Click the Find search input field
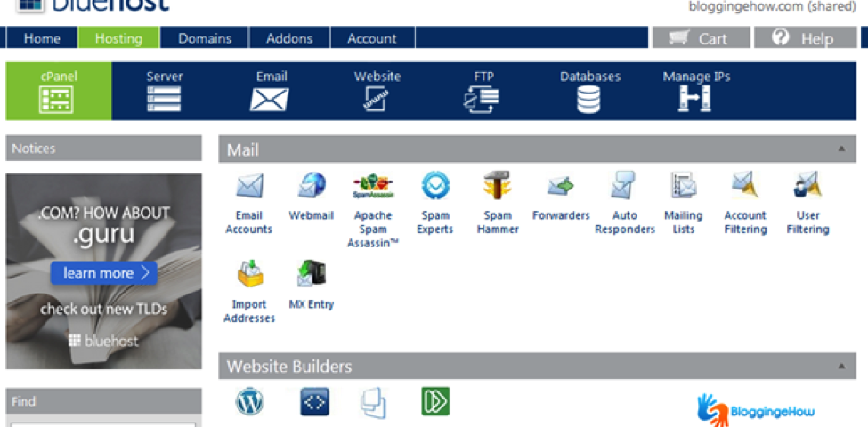The width and height of the screenshot is (868, 427). (103, 425)
